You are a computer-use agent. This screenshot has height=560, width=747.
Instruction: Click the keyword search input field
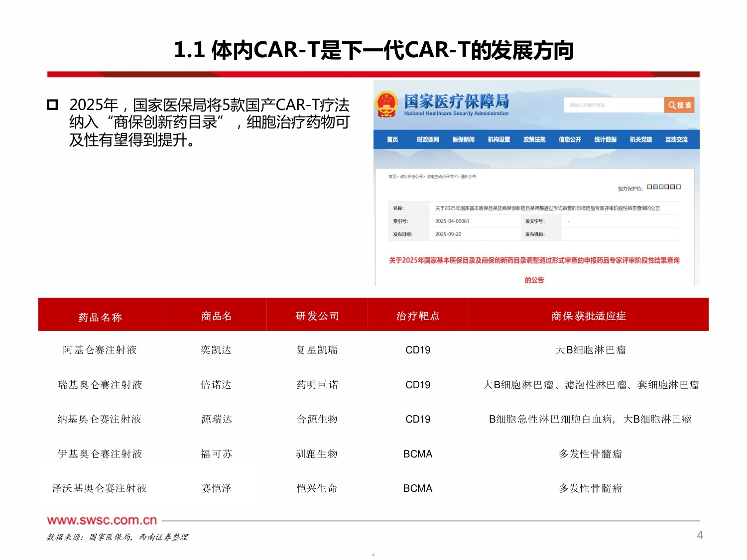(614, 105)
